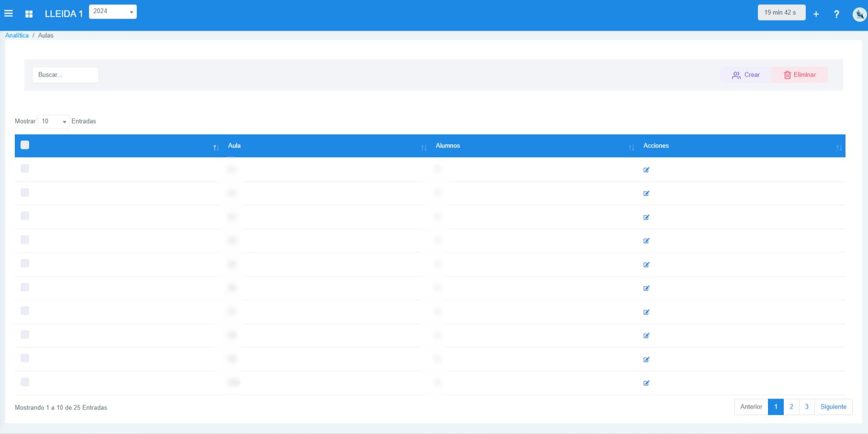Open the user profile avatar
This screenshot has width=868, height=434.
859,14
